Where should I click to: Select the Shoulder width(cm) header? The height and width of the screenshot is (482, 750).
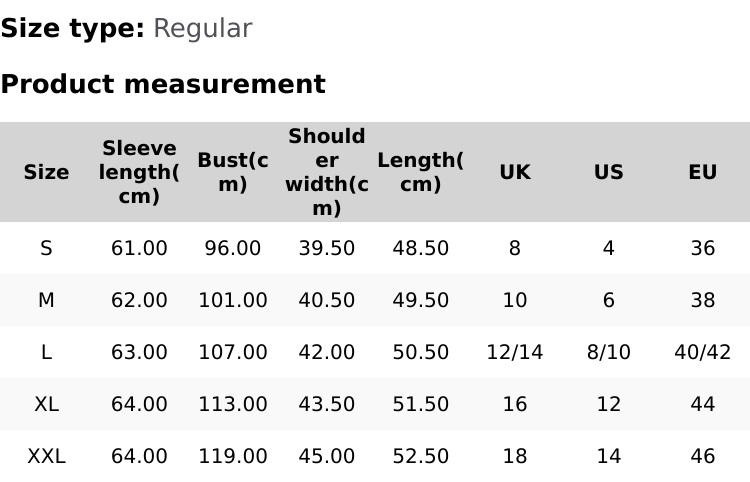(x=327, y=172)
